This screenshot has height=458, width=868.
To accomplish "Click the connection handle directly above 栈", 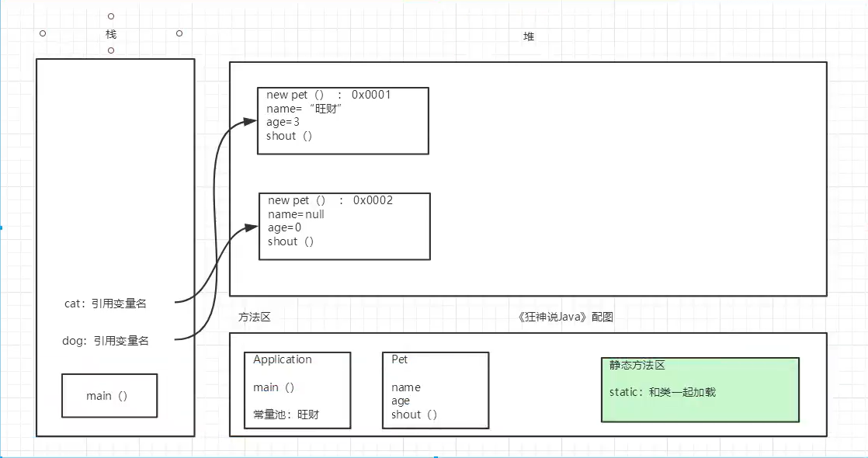I will coord(111,16).
